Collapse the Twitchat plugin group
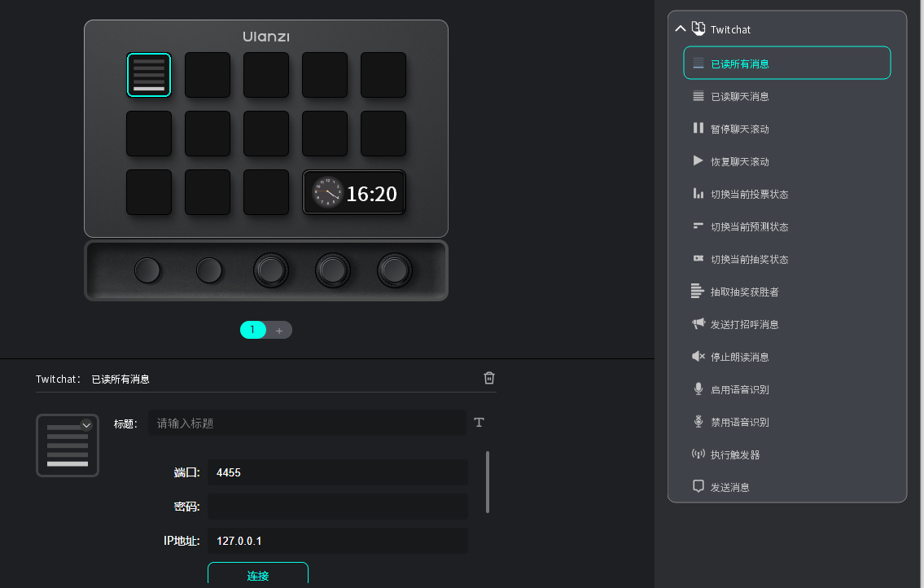Screen dimensions: 924x588 [681, 29]
